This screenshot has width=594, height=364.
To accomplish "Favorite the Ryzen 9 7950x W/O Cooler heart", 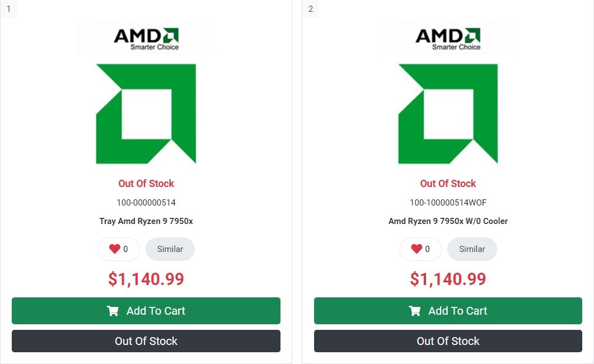I will click(417, 249).
